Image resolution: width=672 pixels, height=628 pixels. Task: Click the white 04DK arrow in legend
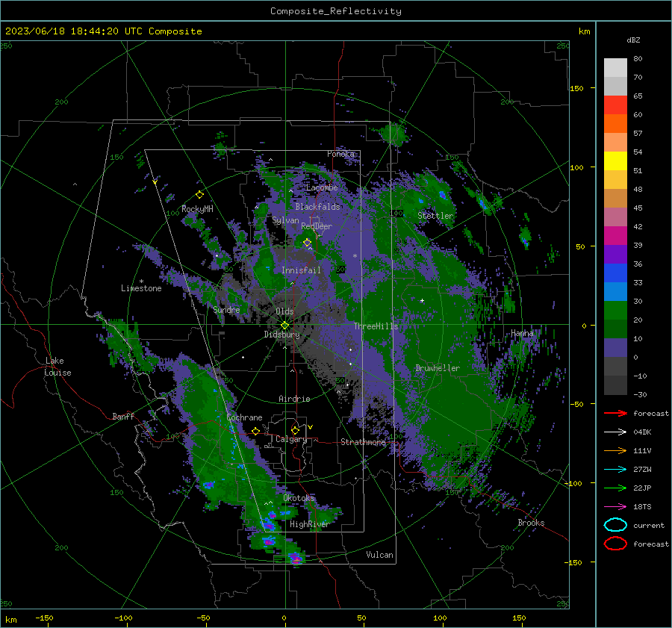click(615, 432)
